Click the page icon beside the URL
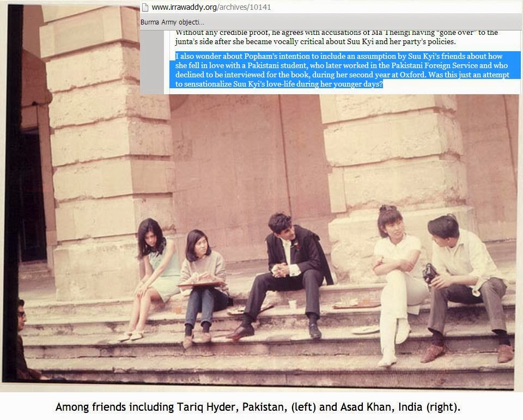 pyautogui.click(x=144, y=7)
